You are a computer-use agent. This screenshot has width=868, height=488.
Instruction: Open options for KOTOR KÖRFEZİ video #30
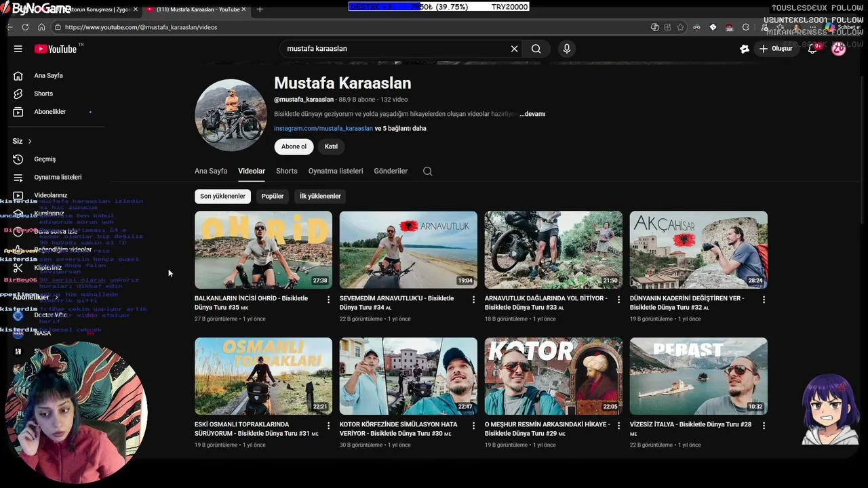click(x=474, y=426)
